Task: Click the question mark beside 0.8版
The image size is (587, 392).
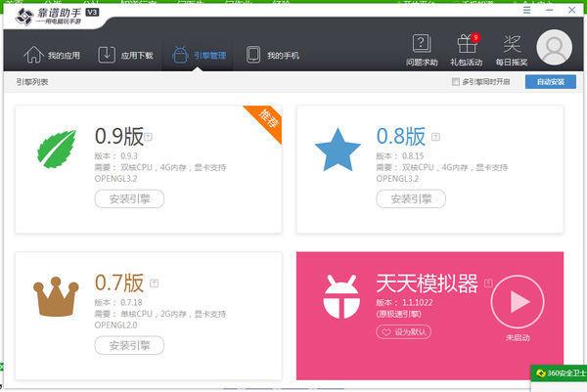Action: point(435,137)
